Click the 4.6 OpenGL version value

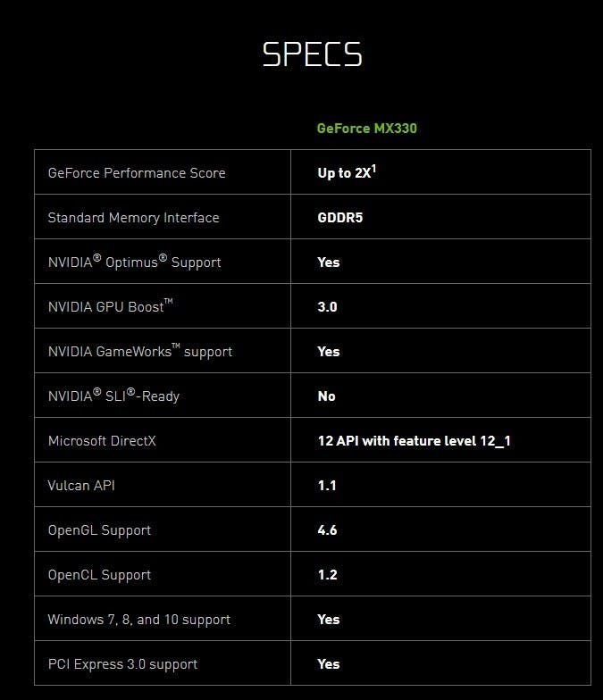coord(327,529)
